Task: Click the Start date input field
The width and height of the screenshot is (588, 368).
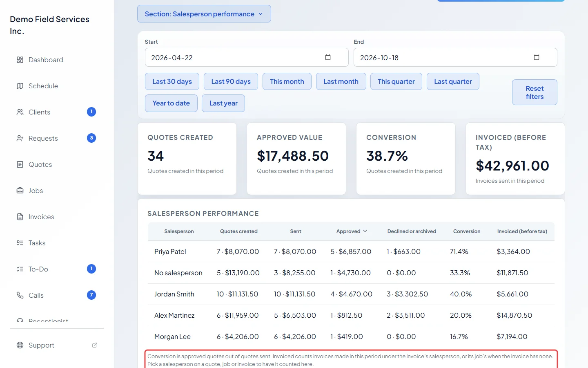Action: pyautogui.click(x=247, y=57)
